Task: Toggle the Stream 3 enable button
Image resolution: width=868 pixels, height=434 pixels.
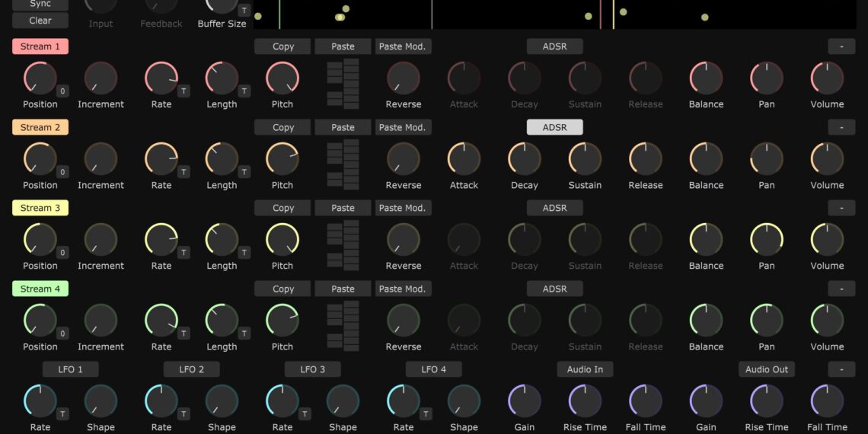Action: click(40, 208)
